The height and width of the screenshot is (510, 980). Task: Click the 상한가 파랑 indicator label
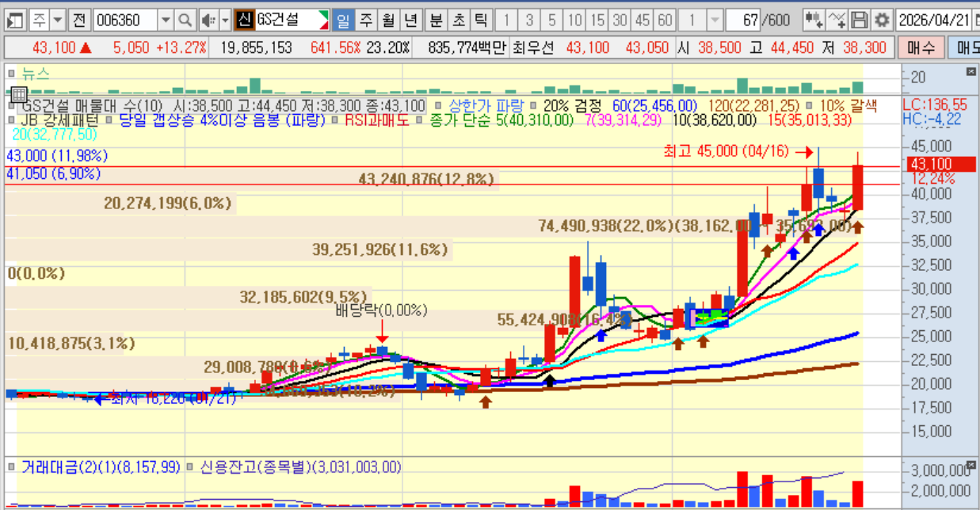[x=486, y=105]
